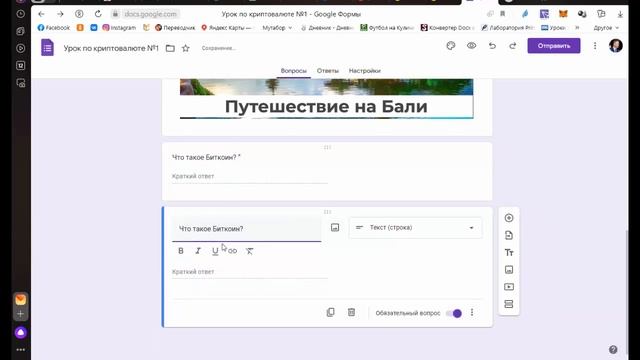Image resolution: width=640 pixels, height=360 pixels.
Task: Expand the Мутабор bookmarks folder
Action: (277, 28)
